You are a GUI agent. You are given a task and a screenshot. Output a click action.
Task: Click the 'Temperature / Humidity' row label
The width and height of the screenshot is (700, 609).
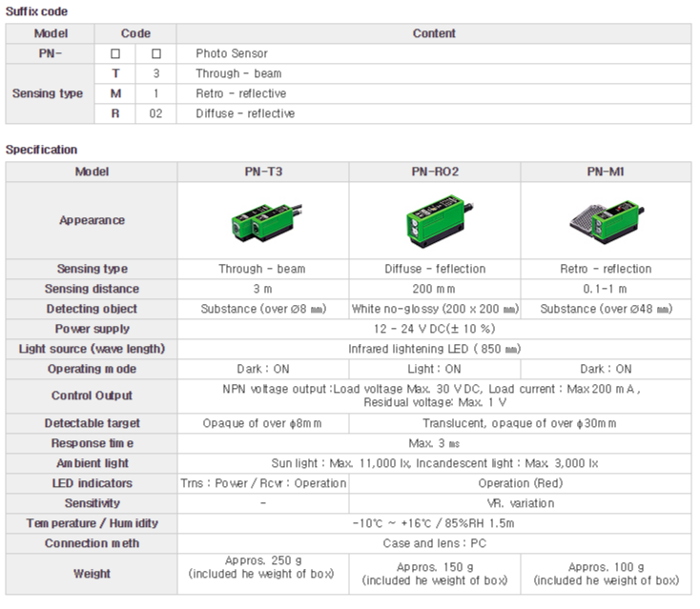92,524
